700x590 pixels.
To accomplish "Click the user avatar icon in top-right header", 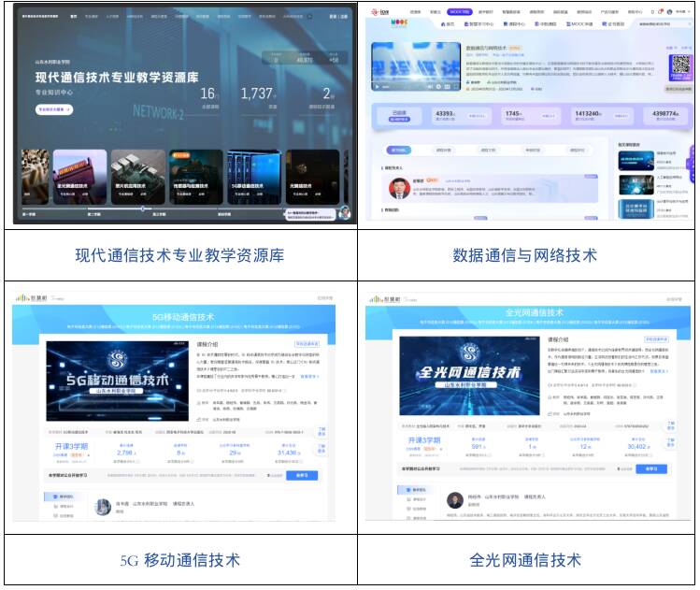I will tap(669, 11).
